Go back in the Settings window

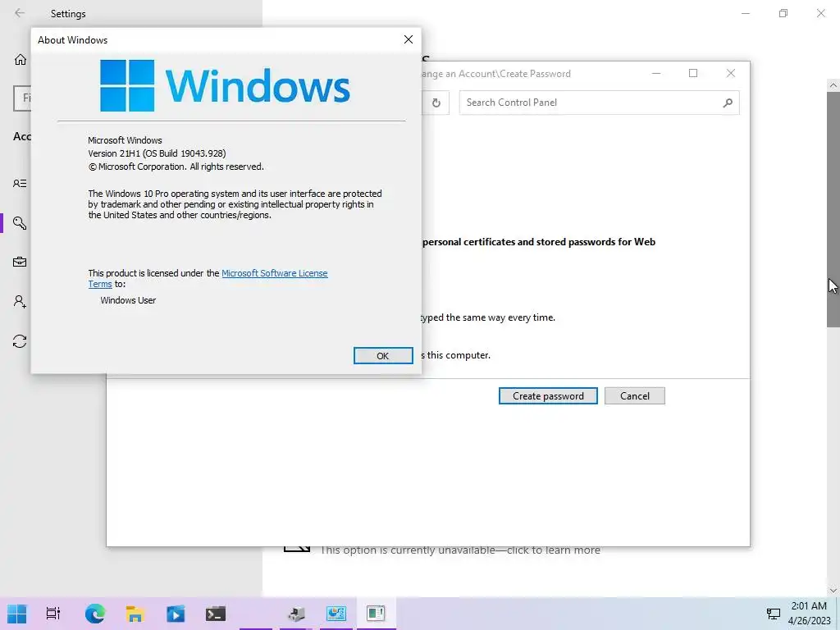pos(20,13)
